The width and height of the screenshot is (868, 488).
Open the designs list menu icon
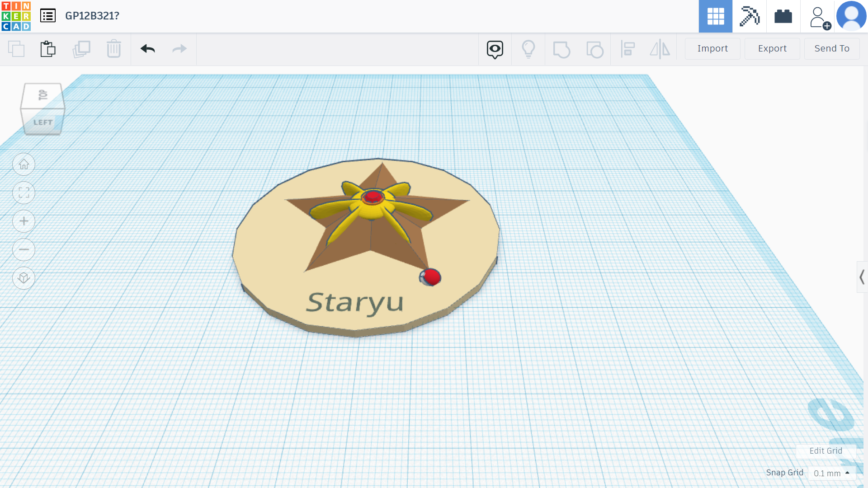[48, 16]
